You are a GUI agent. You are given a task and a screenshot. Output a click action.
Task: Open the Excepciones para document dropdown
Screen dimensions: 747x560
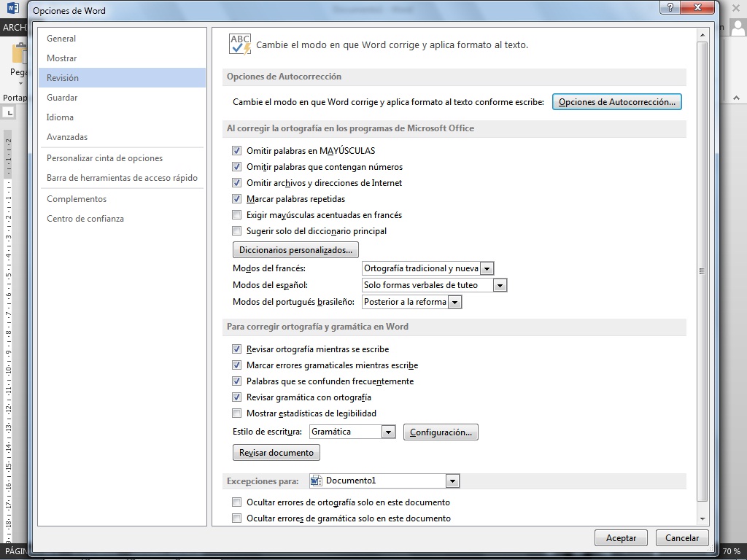(x=452, y=480)
